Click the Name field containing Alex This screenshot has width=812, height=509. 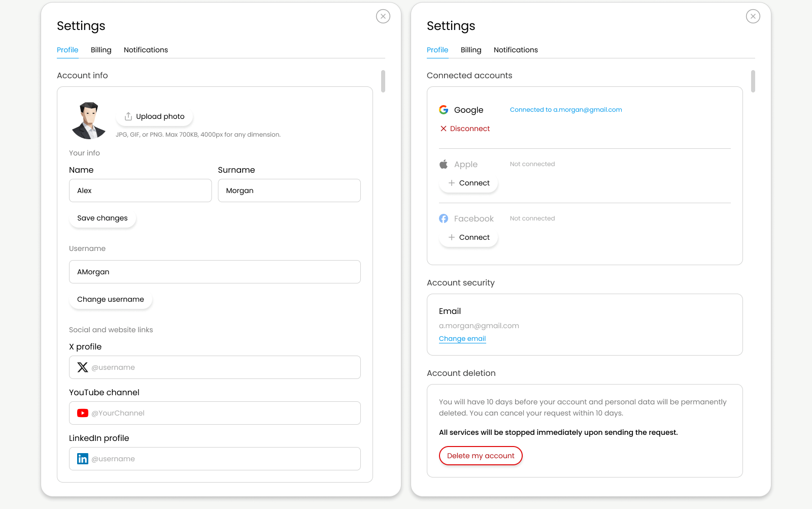click(x=140, y=190)
